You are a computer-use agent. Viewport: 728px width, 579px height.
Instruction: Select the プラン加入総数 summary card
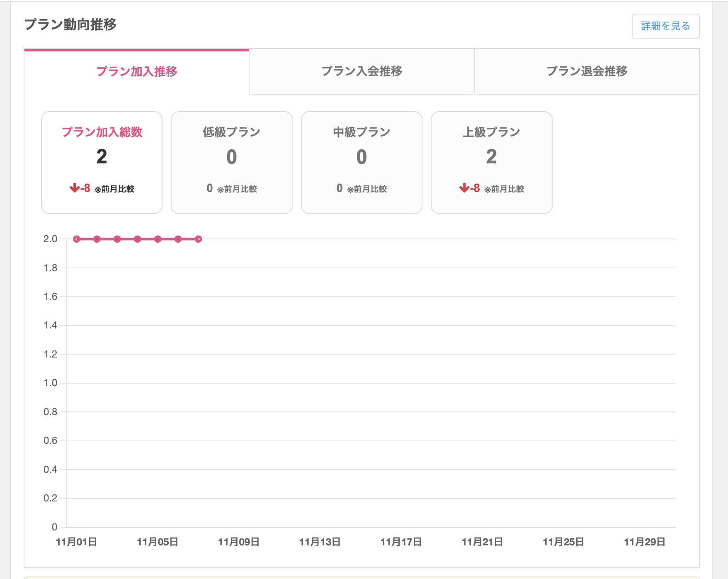[102, 162]
